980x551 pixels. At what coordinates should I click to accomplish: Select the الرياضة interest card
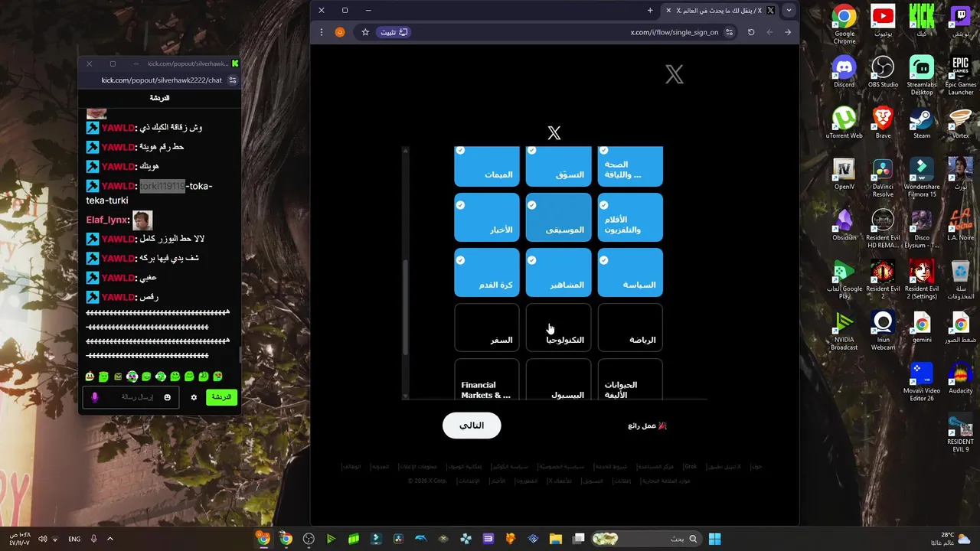coord(630,328)
